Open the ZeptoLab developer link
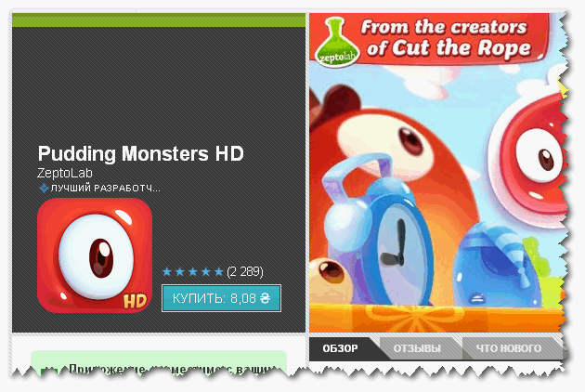The width and height of the screenshot is (585, 392). [x=65, y=173]
